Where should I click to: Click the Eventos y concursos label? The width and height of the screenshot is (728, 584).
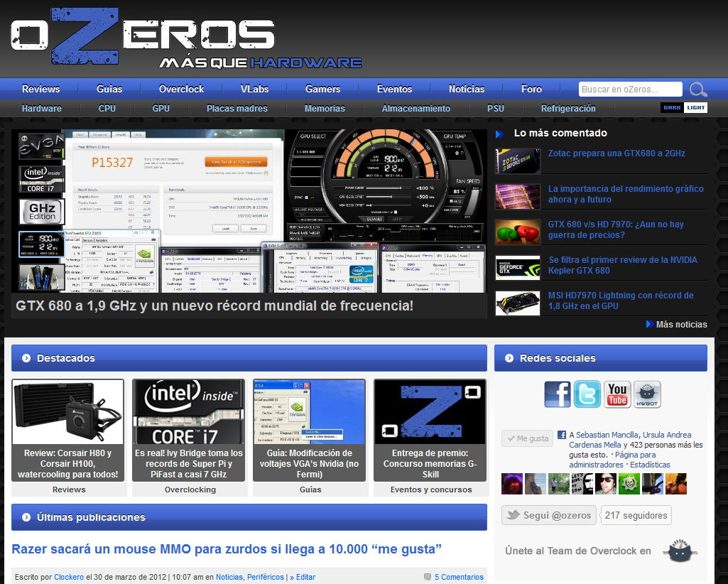point(431,490)
